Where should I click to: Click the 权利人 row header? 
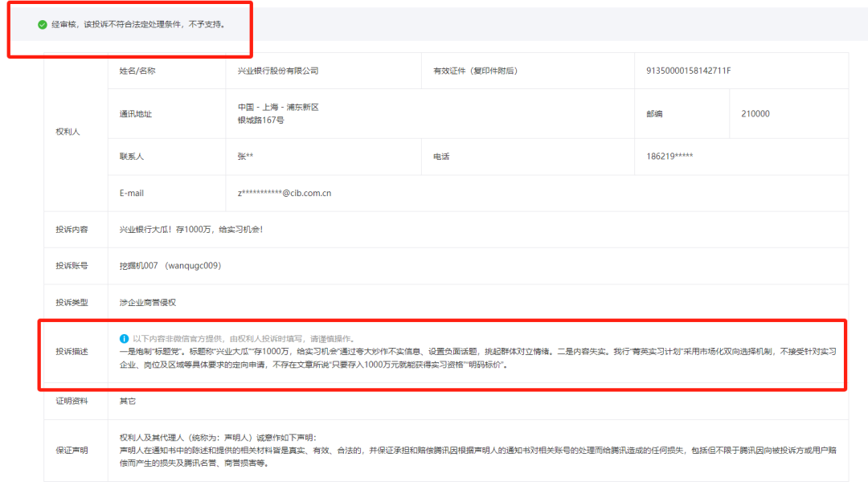pos(68,132)
